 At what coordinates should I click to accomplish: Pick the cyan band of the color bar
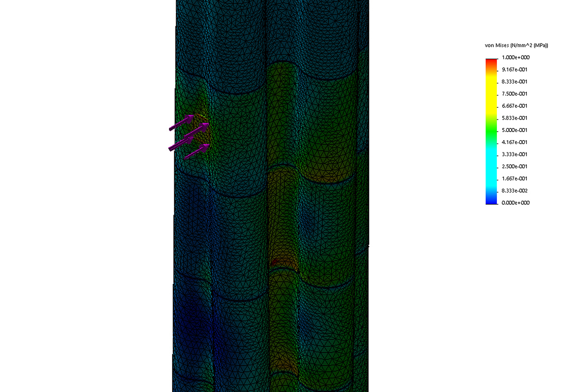pos(491,165)
